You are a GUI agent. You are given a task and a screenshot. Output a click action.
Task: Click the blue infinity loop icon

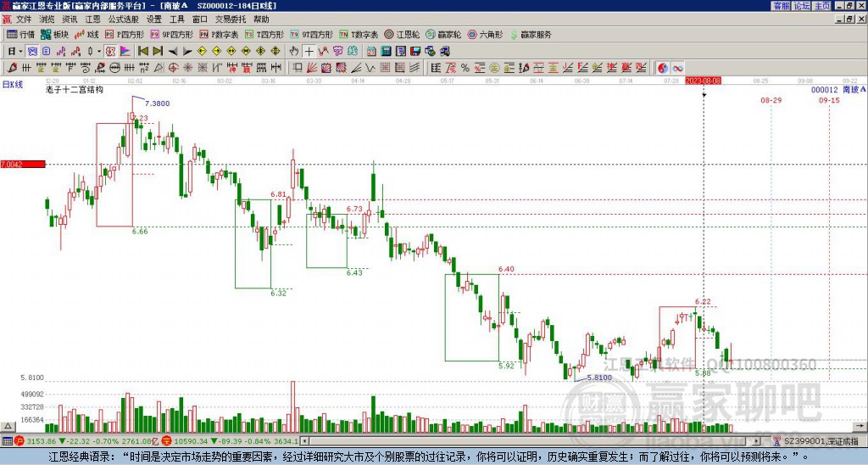pos(677,68)
